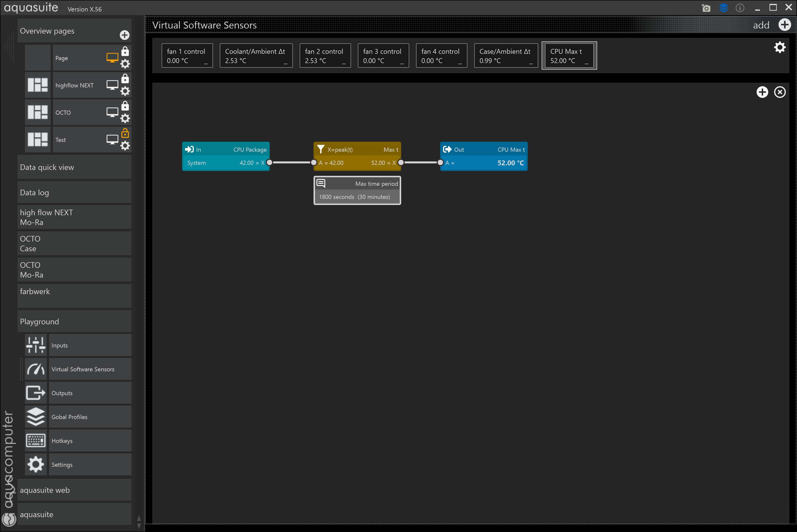The image size is (797, 532).
Task: Collapse the Playground section
Action: (74, 321)
